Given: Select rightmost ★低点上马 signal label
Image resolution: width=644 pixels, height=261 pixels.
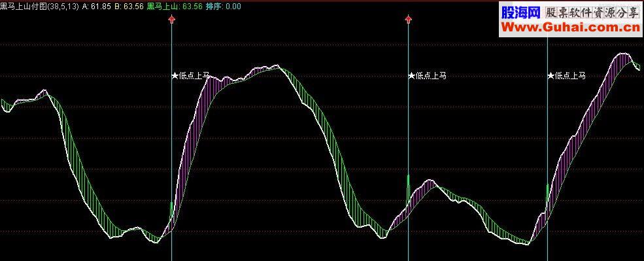Looking at the screenshot, I should click(x=566, y=76).
